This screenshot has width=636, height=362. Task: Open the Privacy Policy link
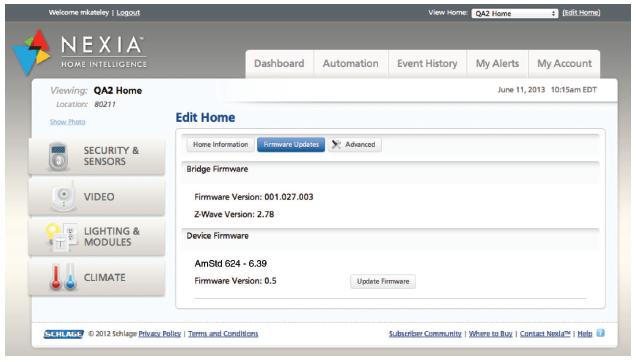click(160, 334)
